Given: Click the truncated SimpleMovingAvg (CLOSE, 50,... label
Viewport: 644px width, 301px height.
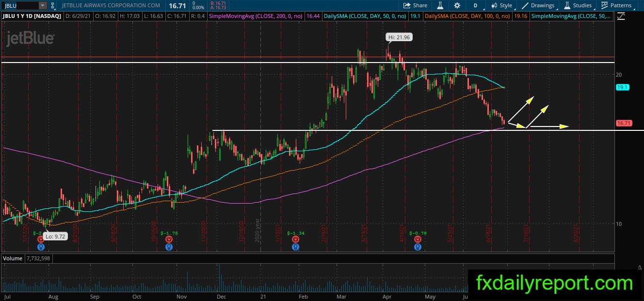Looking at the screenshot, I should [x=572, y=16].
